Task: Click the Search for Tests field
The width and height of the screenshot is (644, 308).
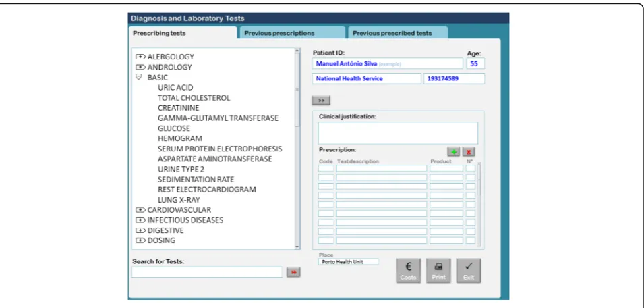Action: pyautogui.click(x=207, y=272)
